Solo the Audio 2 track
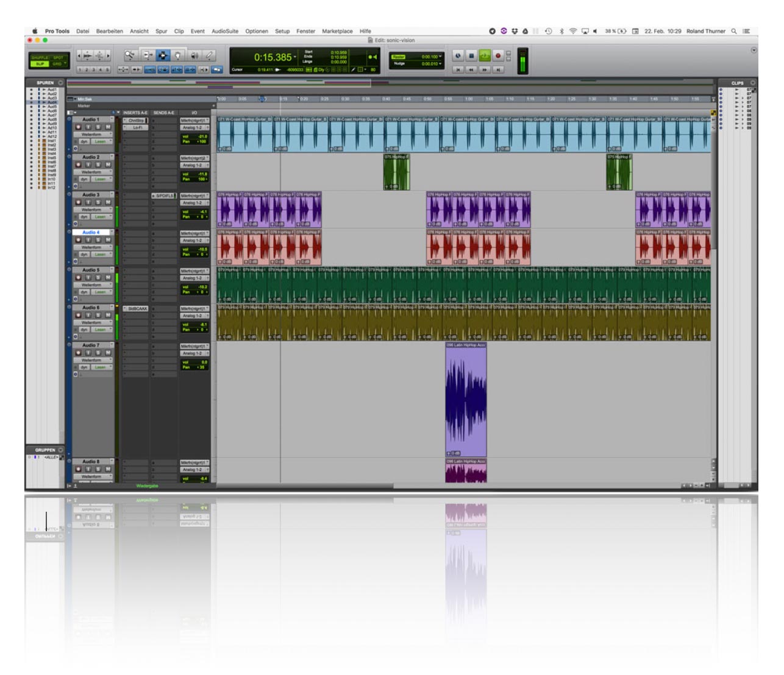 click(x=98, y=164)
